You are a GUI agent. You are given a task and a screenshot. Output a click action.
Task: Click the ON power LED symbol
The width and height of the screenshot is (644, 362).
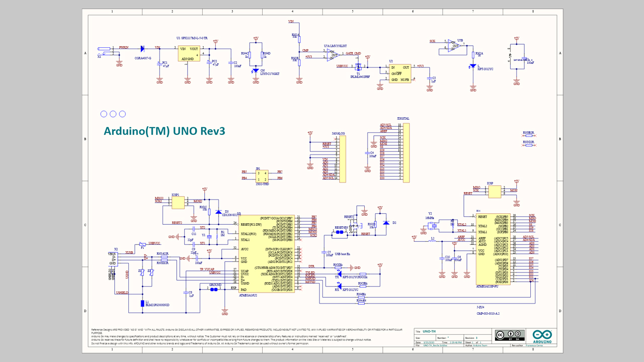(x=256, y=71)
